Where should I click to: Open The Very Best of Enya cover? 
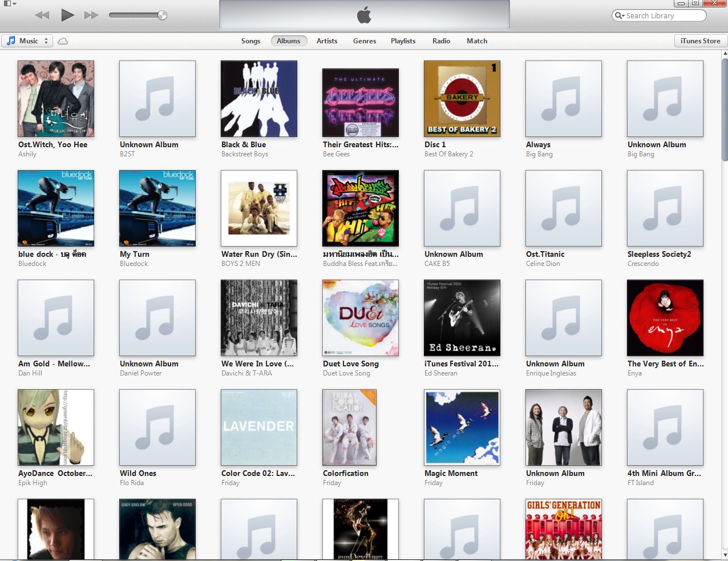pyautogui.click(x=665, y=318)
